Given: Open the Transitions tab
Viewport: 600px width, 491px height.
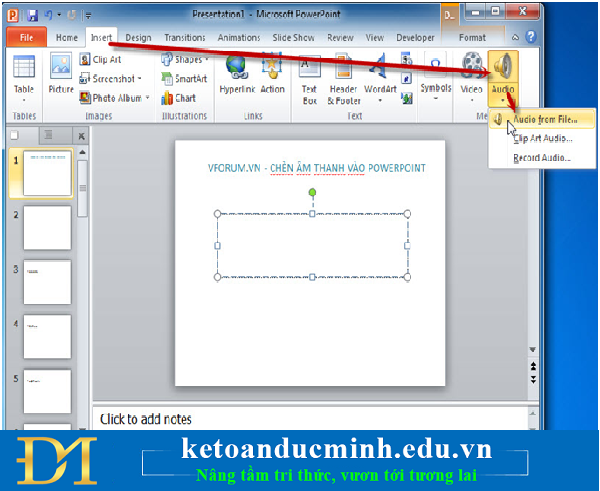Looking at the screenshot, I should (185, 38).
